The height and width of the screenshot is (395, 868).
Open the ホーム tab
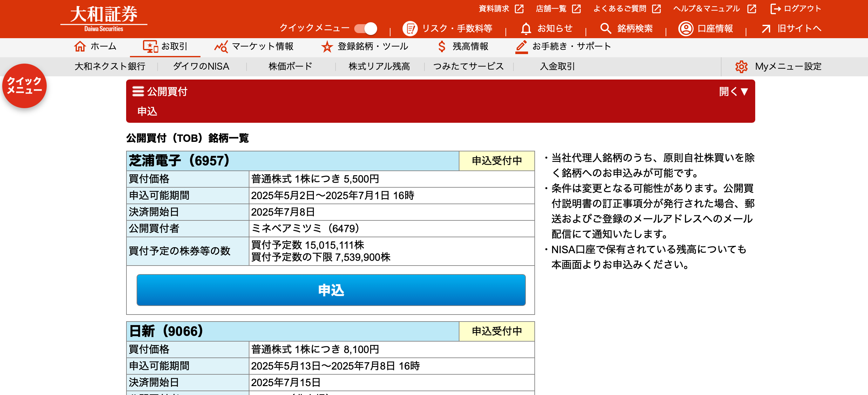(x=95, y=46)
